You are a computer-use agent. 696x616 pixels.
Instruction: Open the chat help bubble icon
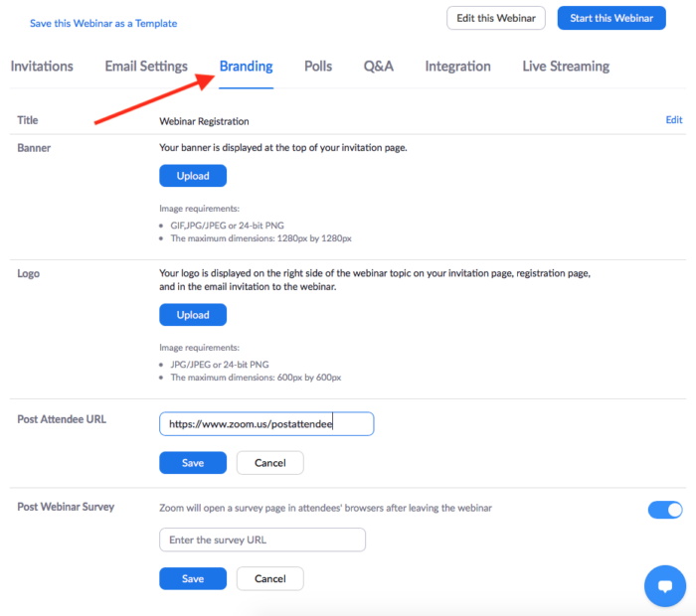coord(665,585)
